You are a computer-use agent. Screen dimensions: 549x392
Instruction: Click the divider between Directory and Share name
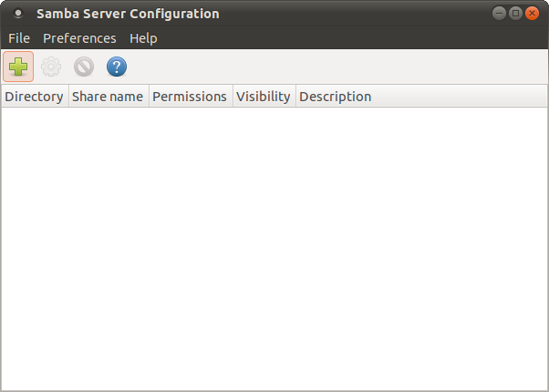(x=69, y=97)
